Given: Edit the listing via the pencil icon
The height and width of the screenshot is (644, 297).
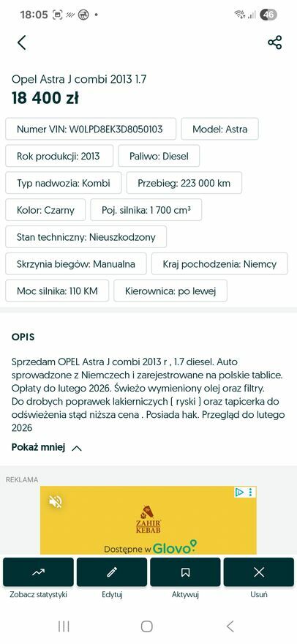Looking at the screenshot, I should click(x=112, y=572).
